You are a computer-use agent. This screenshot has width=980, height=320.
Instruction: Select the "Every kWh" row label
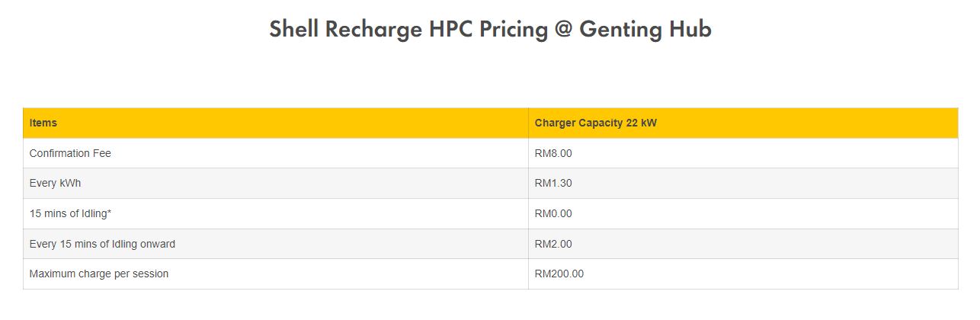55,184
